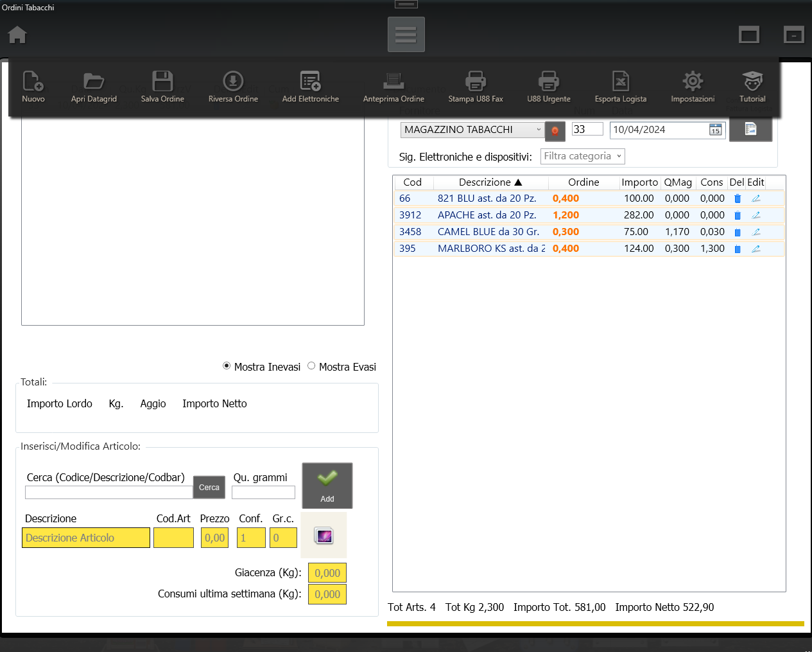Image resolution: width=812 pixels, height=652 pixels.
Task: Open Apri Datagrid folder icon
Action: tap(94, 82)
